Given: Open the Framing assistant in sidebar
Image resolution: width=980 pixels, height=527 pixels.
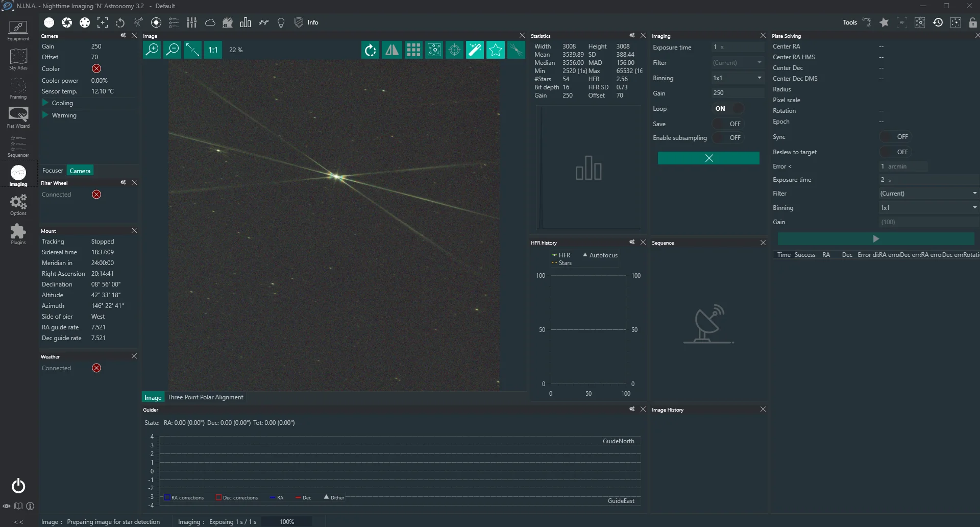Looking at the screenshot, I should click(18, 88).
